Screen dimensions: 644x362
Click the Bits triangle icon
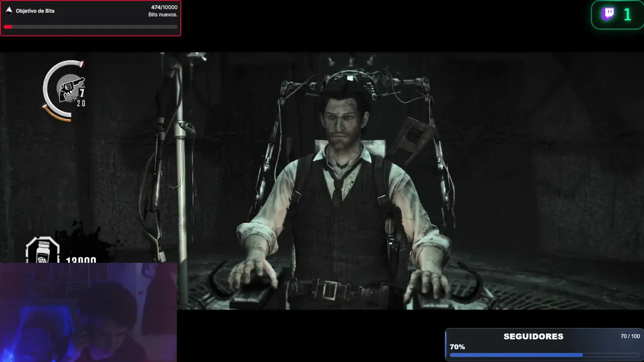[9, 11]
